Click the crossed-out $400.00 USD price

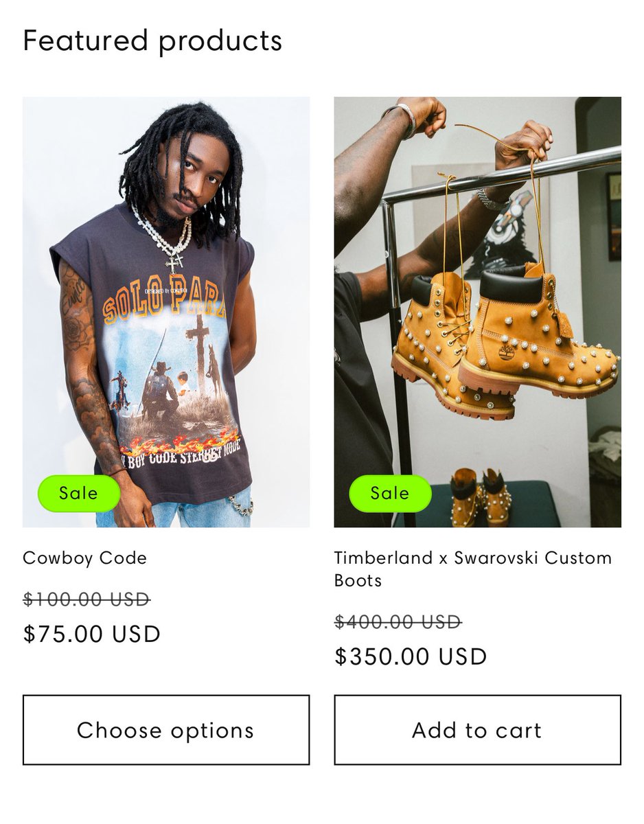point(398,622)
